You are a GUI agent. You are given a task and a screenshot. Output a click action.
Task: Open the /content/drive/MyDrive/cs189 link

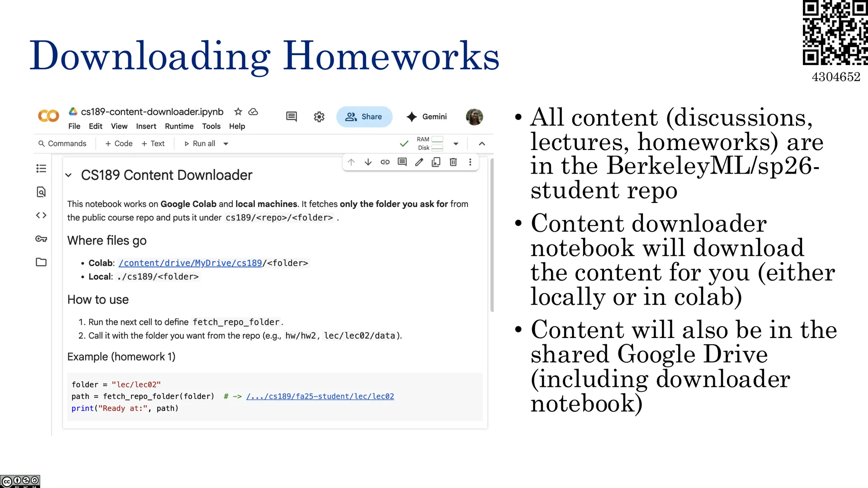[190, 263]
